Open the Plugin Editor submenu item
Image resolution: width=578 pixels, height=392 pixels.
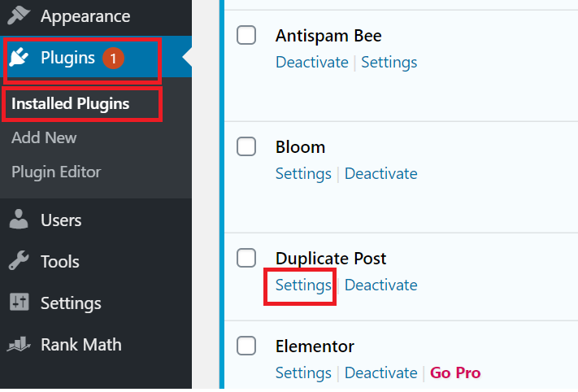(56, 172)
